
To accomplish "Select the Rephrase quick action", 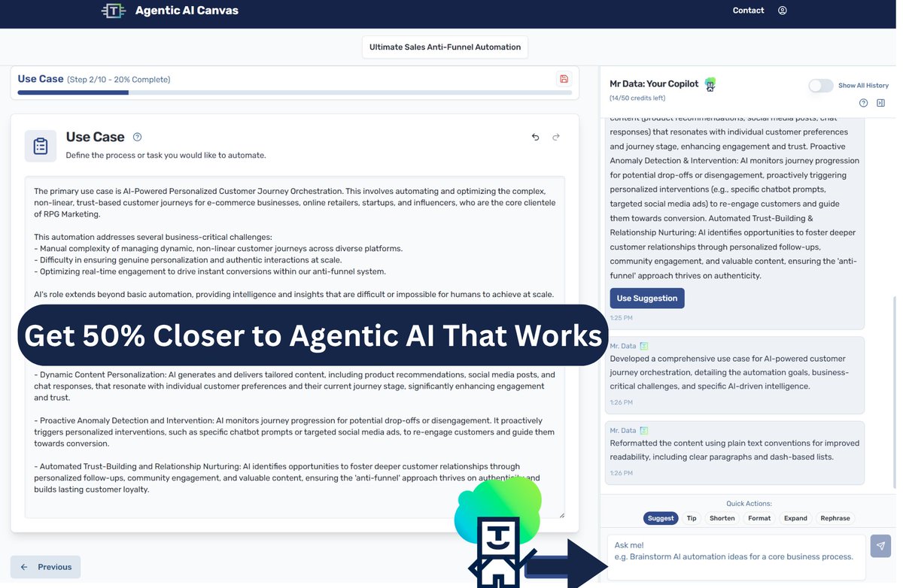I will (x=835, y=518).
